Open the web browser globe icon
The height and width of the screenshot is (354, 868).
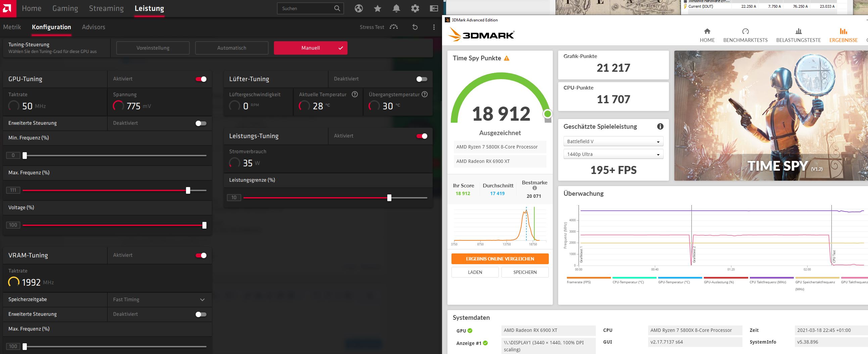click(359, 8)
